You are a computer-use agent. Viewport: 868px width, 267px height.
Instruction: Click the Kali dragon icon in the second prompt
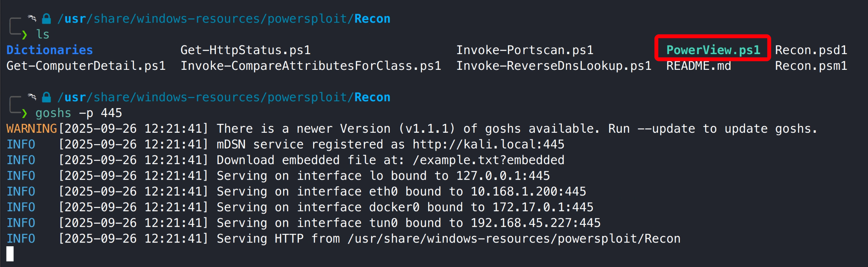pyautogui.click(x=32, y=97)
